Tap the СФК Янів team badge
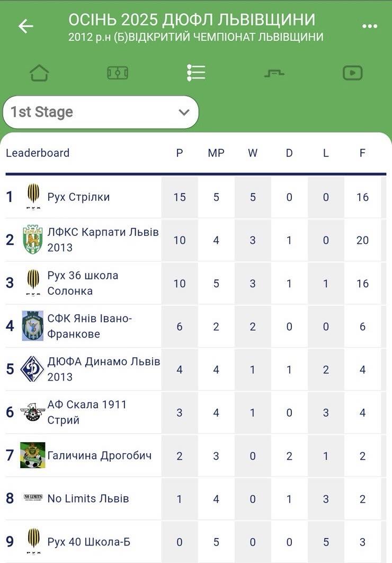The width and height of the screenshot is (392, 563). pyautogui.click(x=33, y=326)
